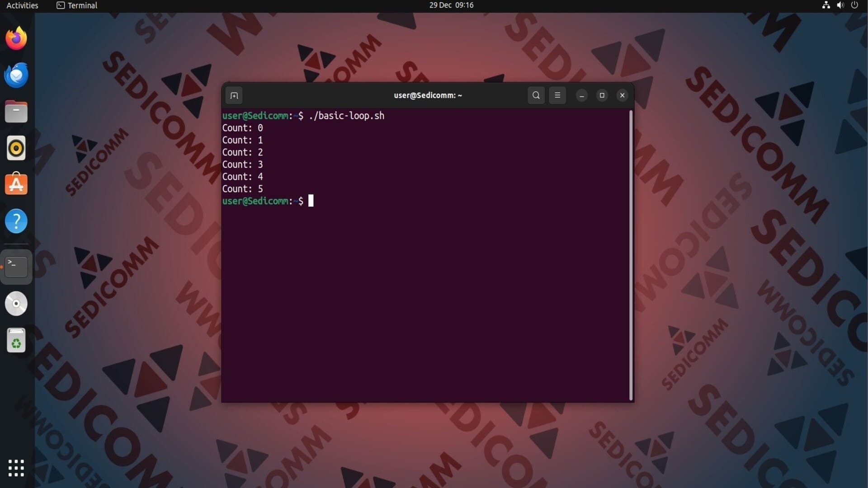Launch Rhythmbox music player

(16, 148)
